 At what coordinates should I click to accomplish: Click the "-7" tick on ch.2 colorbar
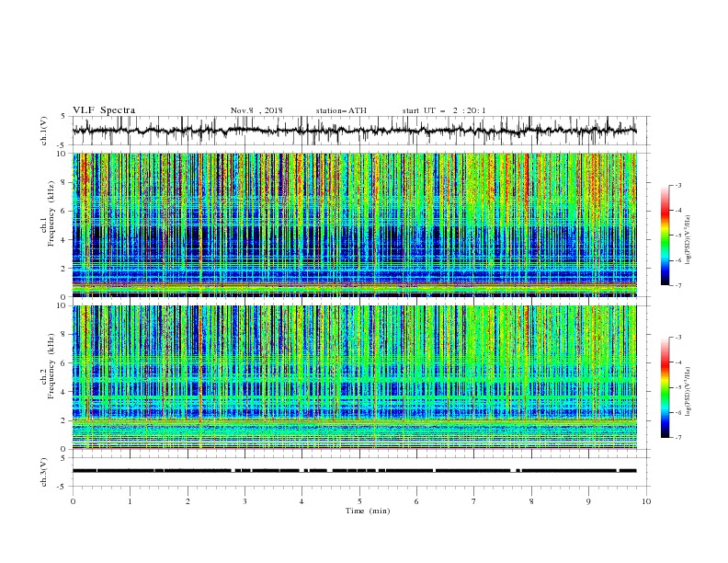pyautogui.click(x=678, y=438)
